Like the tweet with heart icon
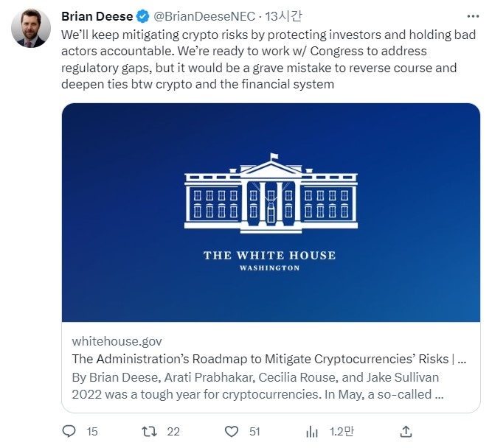The image size is (492, 448). point(232,431)
